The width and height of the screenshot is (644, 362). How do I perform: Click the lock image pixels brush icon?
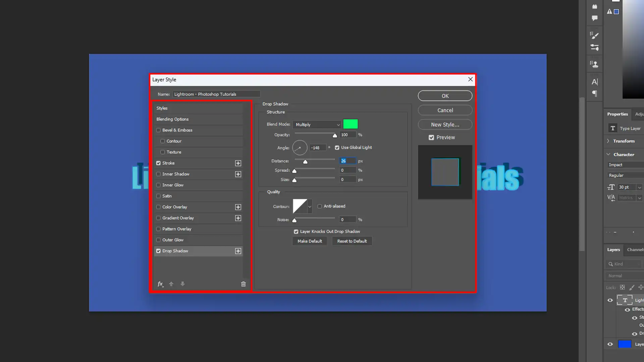coord(632,287)
